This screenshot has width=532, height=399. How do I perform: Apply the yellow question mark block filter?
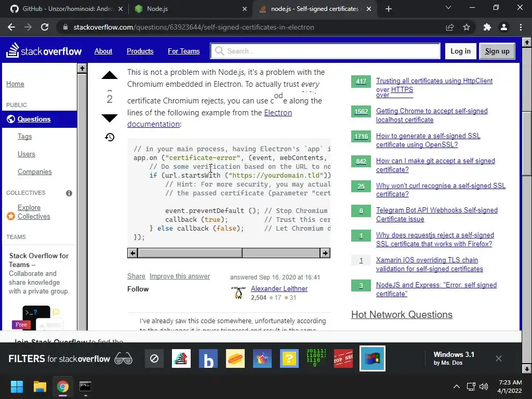(289, 358)
